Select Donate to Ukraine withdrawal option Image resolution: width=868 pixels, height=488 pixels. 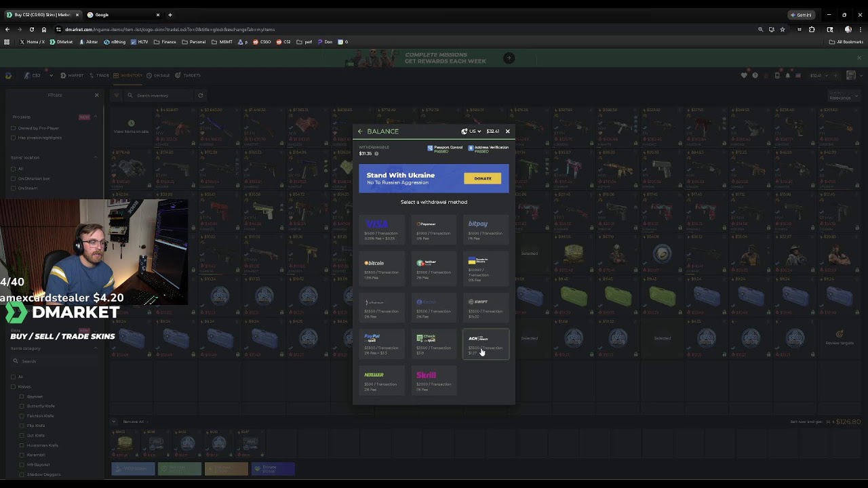click(x=486, y=270)
